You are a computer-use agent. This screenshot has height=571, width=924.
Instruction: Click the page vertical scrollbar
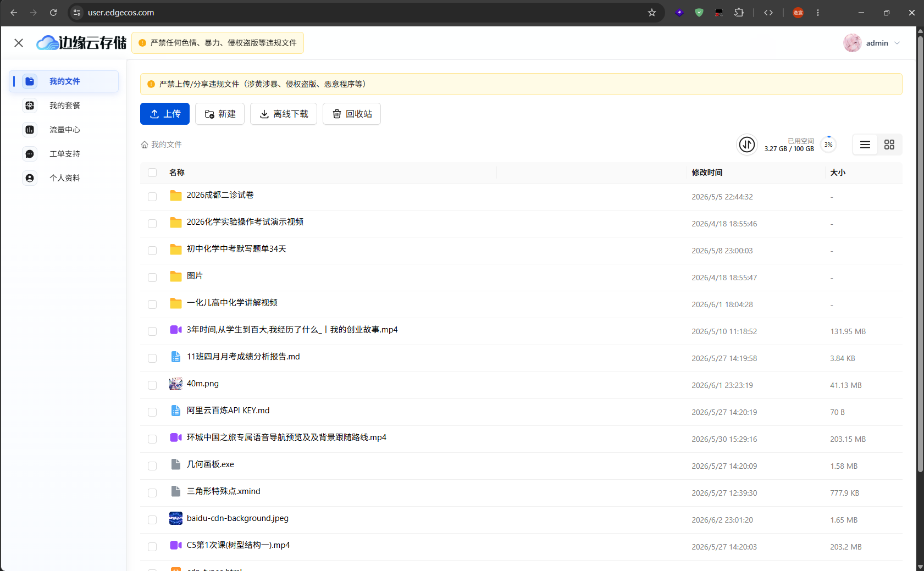tap(920, 253)
